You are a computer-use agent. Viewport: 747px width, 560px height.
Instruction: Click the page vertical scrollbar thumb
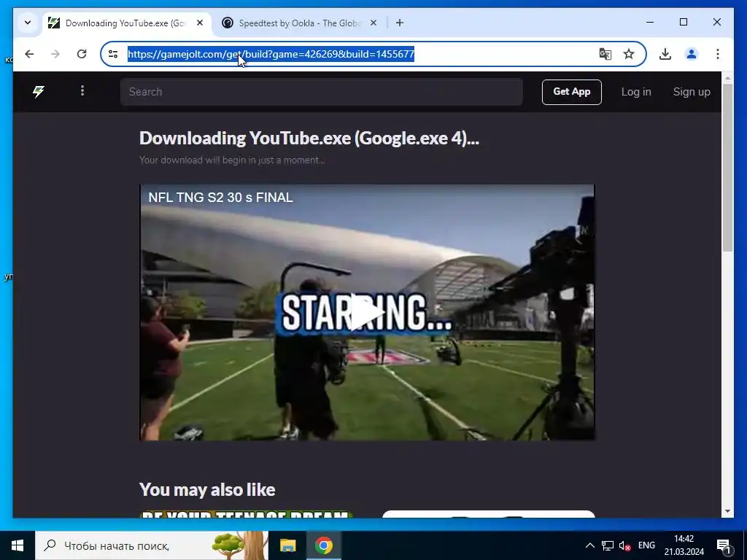coord(727,167)
